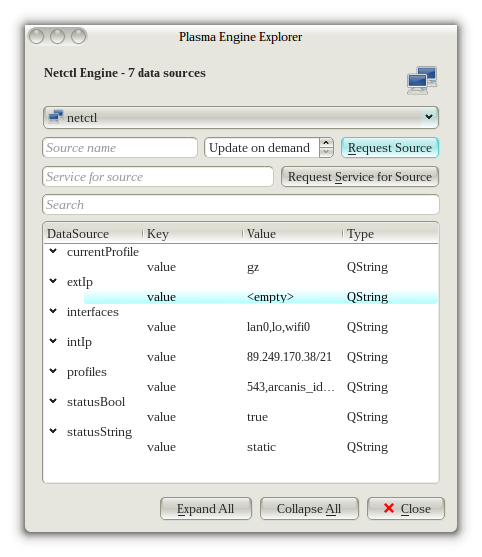Click the Request Source button
The image size is (482, 557).
(390, 147)
